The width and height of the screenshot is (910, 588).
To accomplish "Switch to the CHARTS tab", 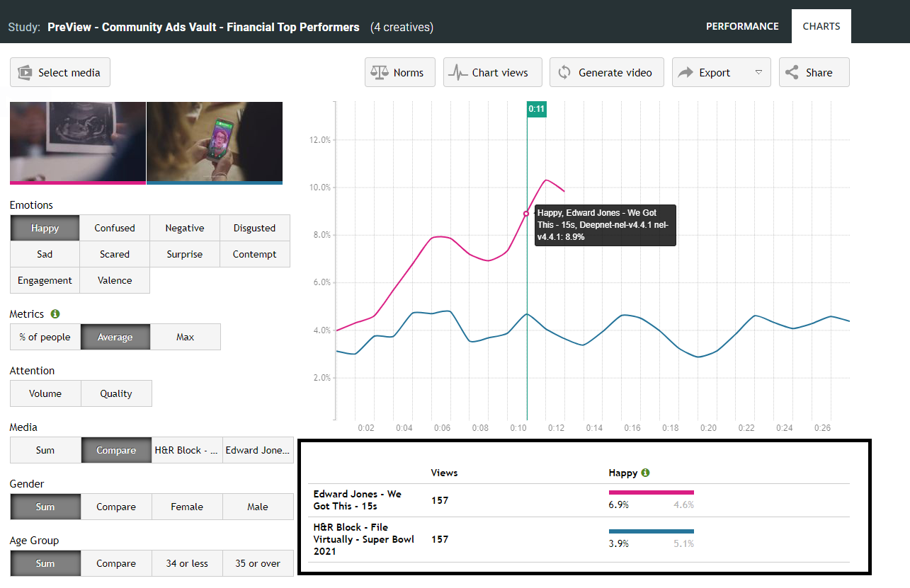I will [x=821, y=26].
